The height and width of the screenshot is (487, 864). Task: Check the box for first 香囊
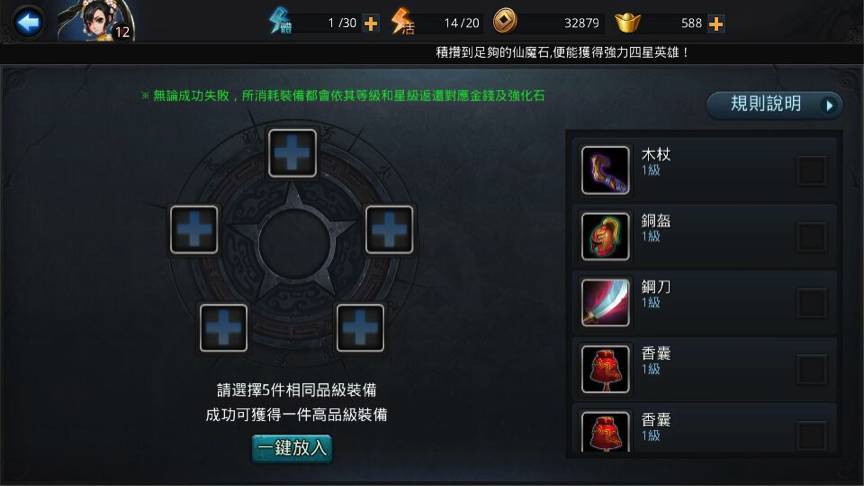pos(812,369)
